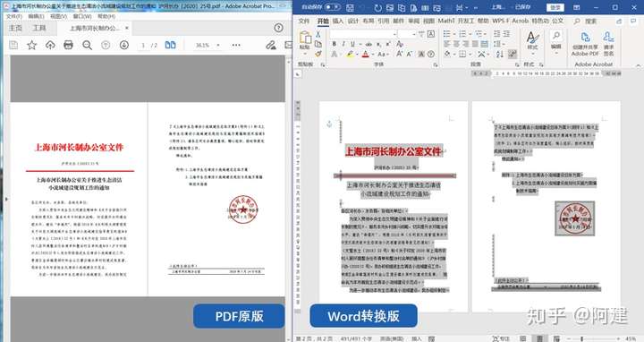Click the center align icon in Word
The width and height of the screenshot is (644, 342).
[x=456, y=44]
